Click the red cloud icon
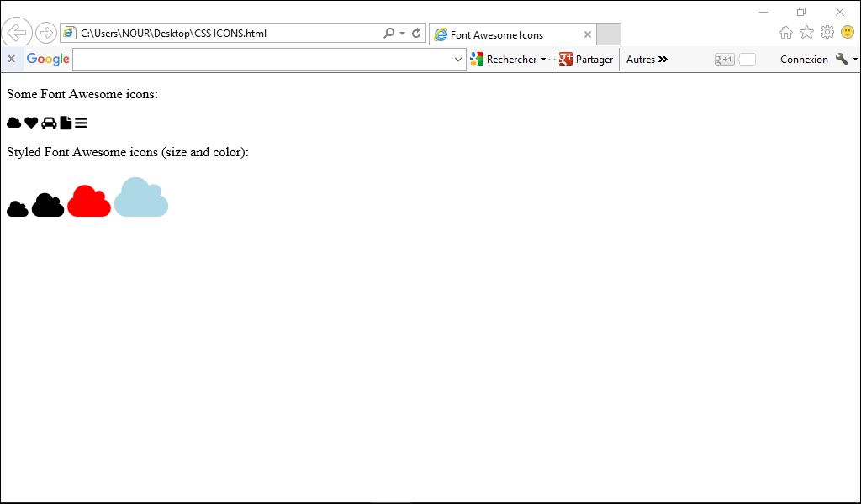Image resolution: width=861 pixels, height=504 pixels. click(x=89, y=200)
